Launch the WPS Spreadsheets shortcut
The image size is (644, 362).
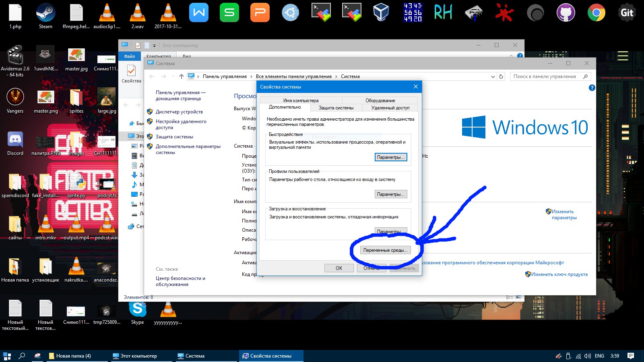(229, 12)
